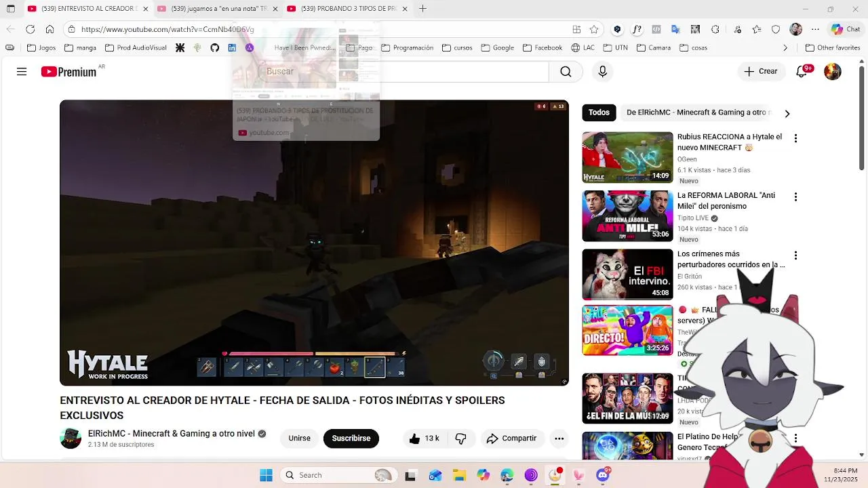
Task: Open the favorites list icon in toolbar
Action: click(756, 29)
